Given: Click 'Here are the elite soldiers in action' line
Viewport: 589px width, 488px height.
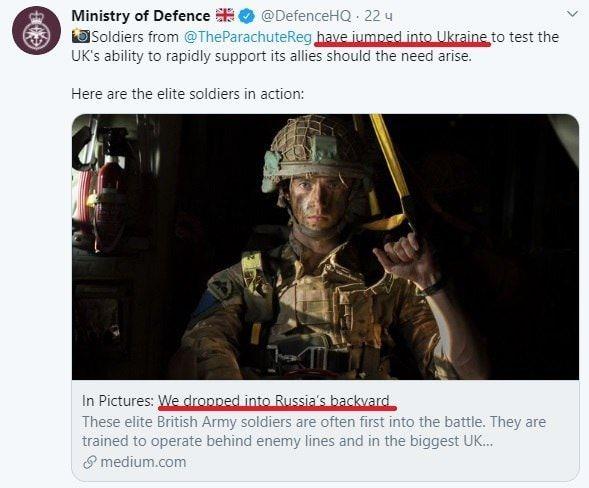Looking at the screenshot, I should pyautogui.click(x=187, y=94).
